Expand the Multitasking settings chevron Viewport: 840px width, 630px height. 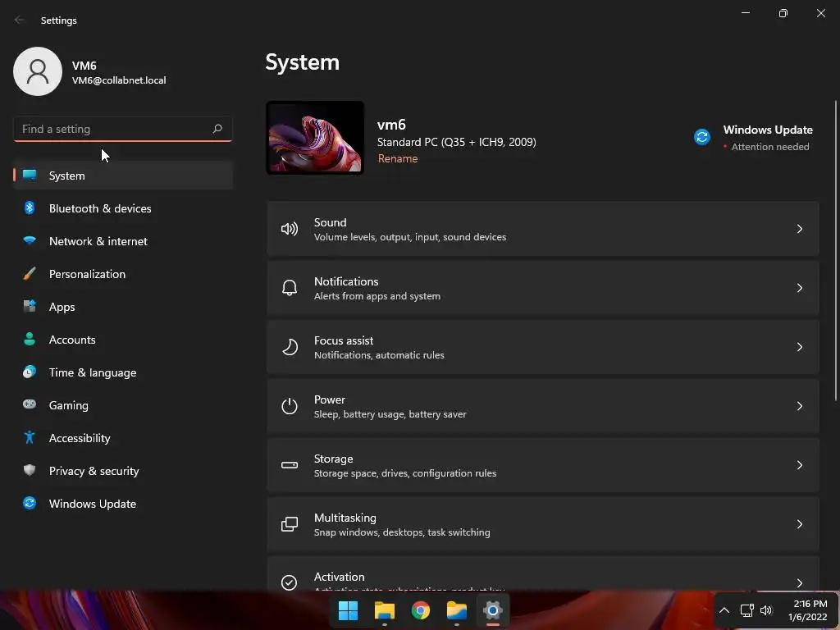[799, 523]
